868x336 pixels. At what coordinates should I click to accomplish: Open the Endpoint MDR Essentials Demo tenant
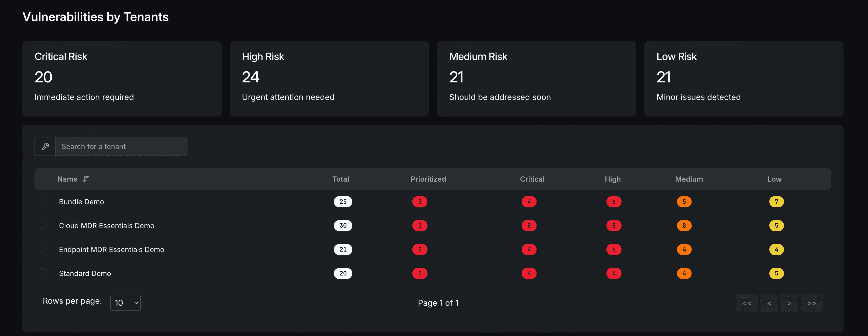111,249
